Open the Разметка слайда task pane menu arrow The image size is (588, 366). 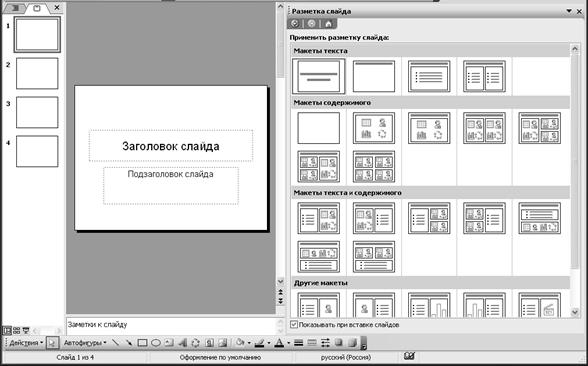[x=569, y=11]
